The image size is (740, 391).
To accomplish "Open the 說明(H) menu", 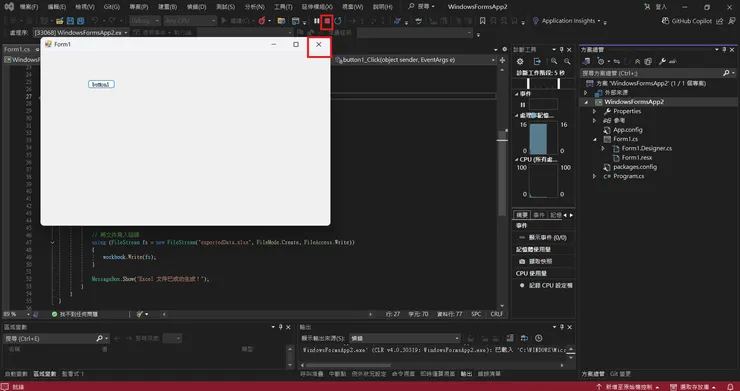I will [382, 7].
